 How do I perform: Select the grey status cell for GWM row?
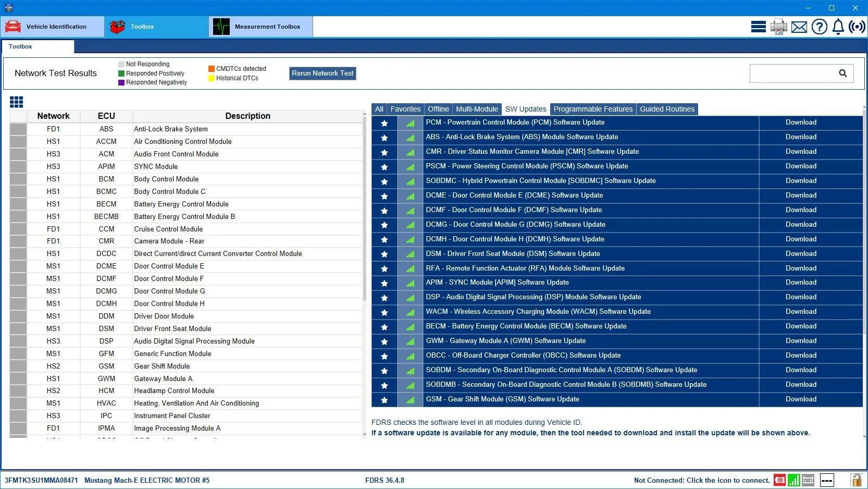(x=18, y=379)
